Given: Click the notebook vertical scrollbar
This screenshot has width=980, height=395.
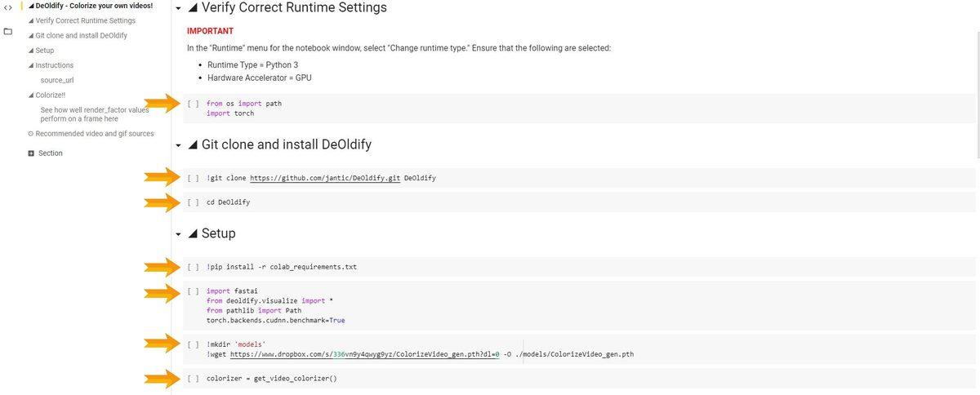Looking at the screenshot, I should [976, 82].
